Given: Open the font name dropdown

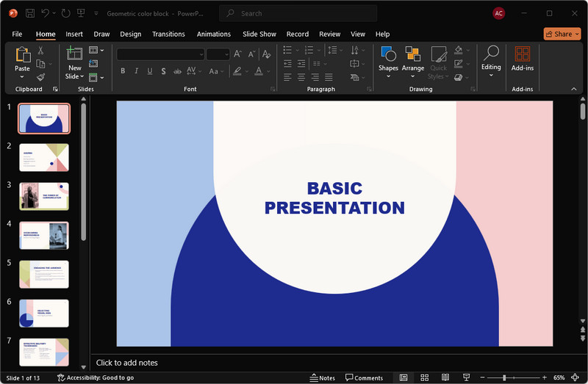Looking at the screenshot, I should click(x=201, y=54).
